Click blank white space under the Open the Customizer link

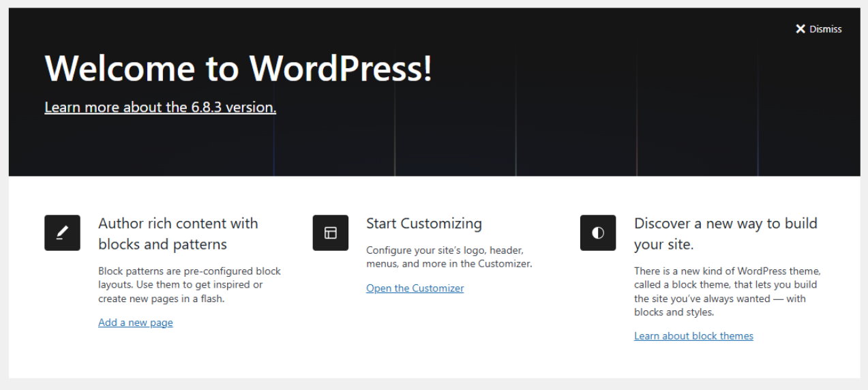click(423, 334)
